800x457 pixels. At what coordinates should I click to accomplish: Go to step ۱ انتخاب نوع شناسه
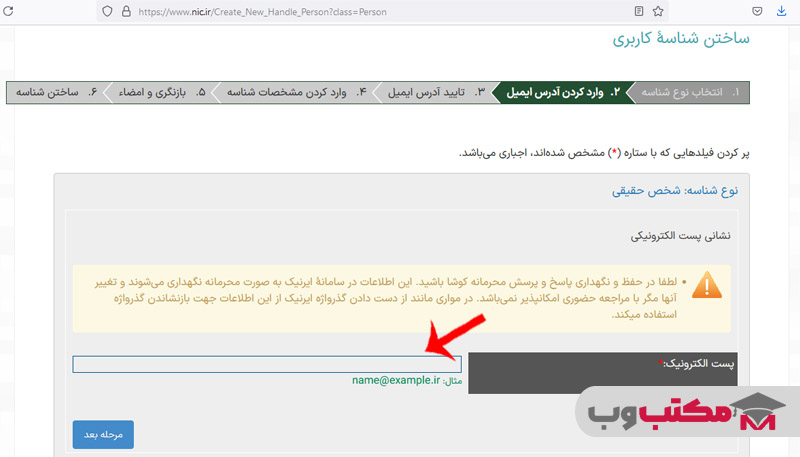(x=689, y=92)
